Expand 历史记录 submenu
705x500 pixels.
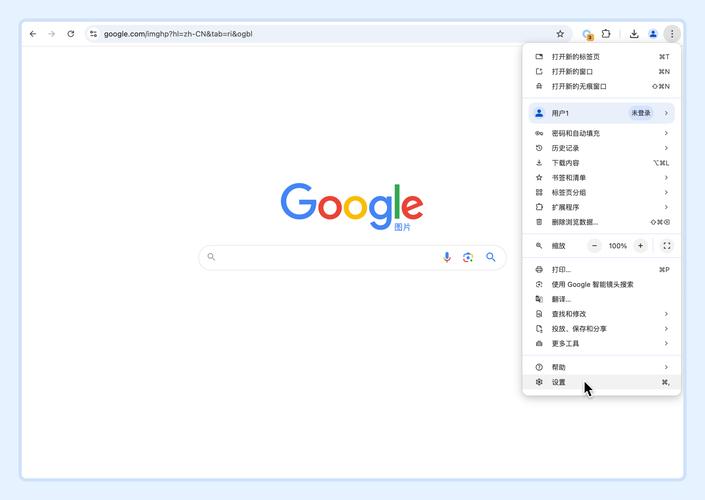coord(602,148)
